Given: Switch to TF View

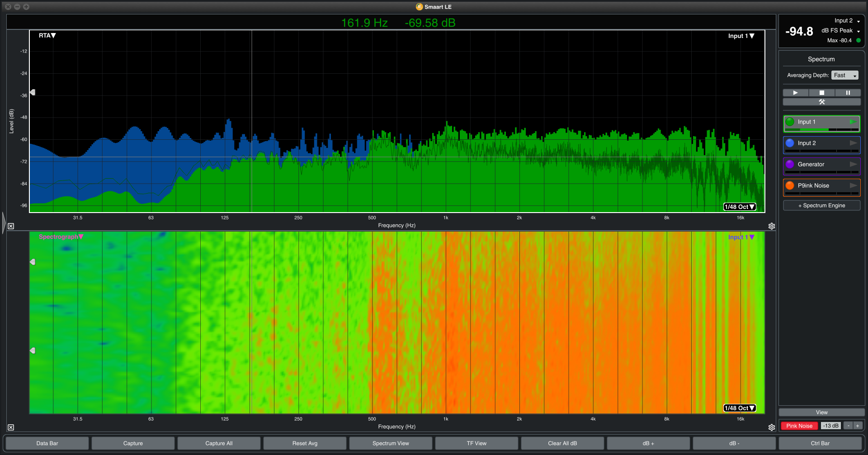Looking at the screenshot, I should pos(476,443).
